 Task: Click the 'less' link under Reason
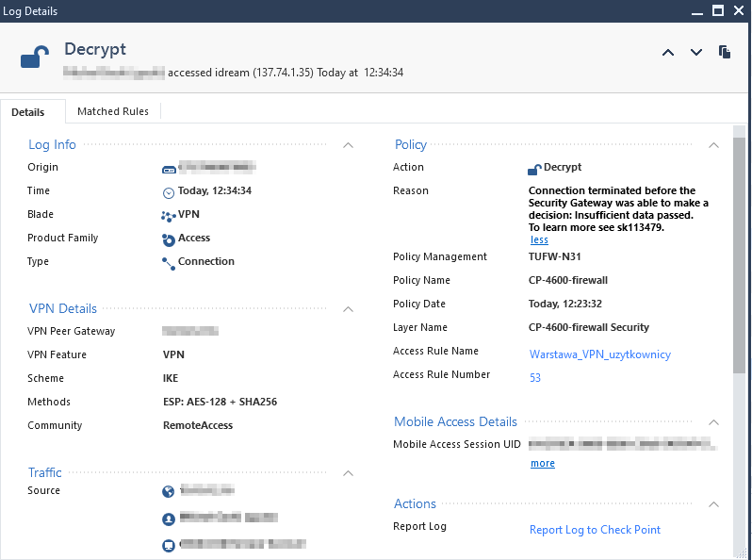pyautogui.click(x=539, y=239)
